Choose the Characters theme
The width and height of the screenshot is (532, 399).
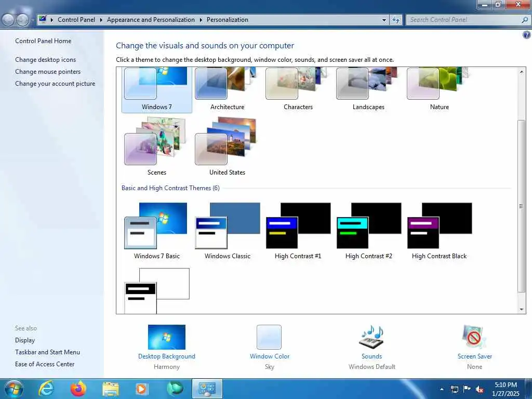tap(298, 89)
